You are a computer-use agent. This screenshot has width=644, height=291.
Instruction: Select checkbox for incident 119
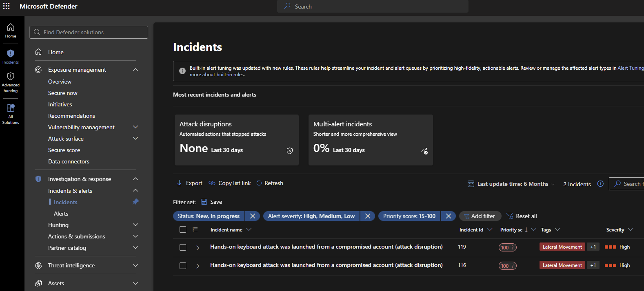coord(183,247)
